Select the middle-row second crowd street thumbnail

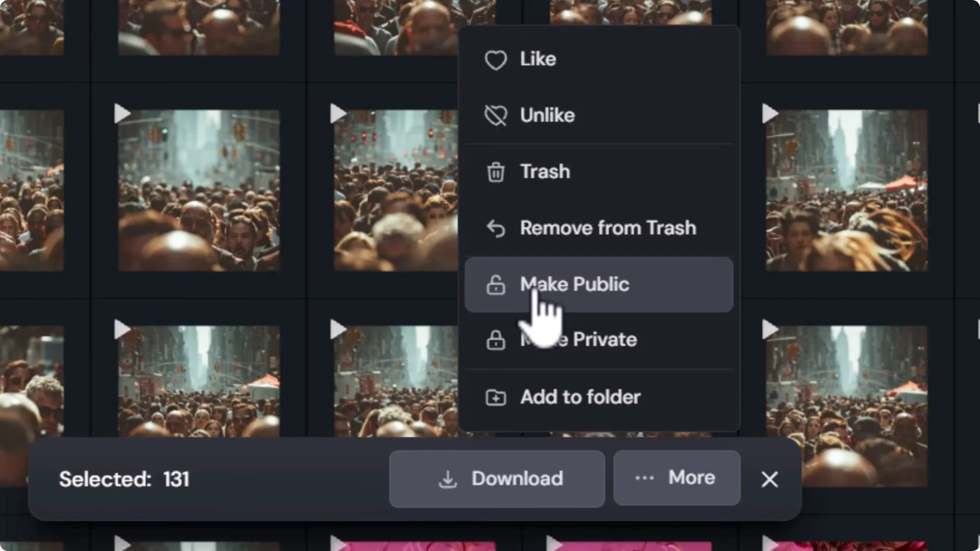tap(199, 190)
